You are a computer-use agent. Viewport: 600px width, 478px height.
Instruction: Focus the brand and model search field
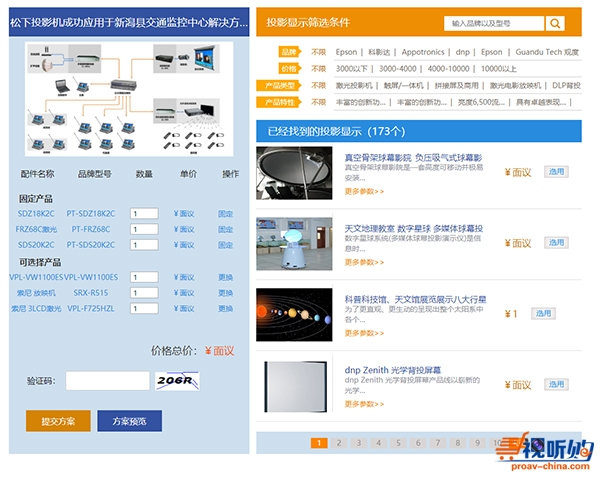pyautogui.click(x=494, y=23)
